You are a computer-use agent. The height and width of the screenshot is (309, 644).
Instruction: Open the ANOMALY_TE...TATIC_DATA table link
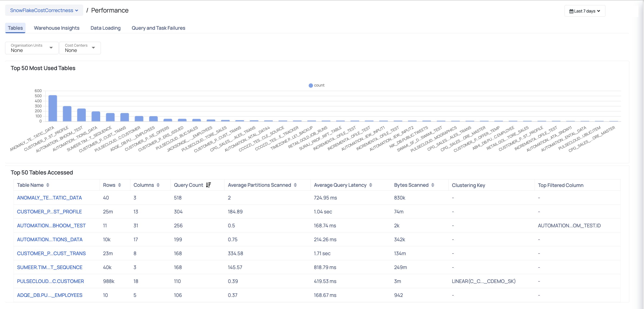pyautogui.click(x=49, y=198)
